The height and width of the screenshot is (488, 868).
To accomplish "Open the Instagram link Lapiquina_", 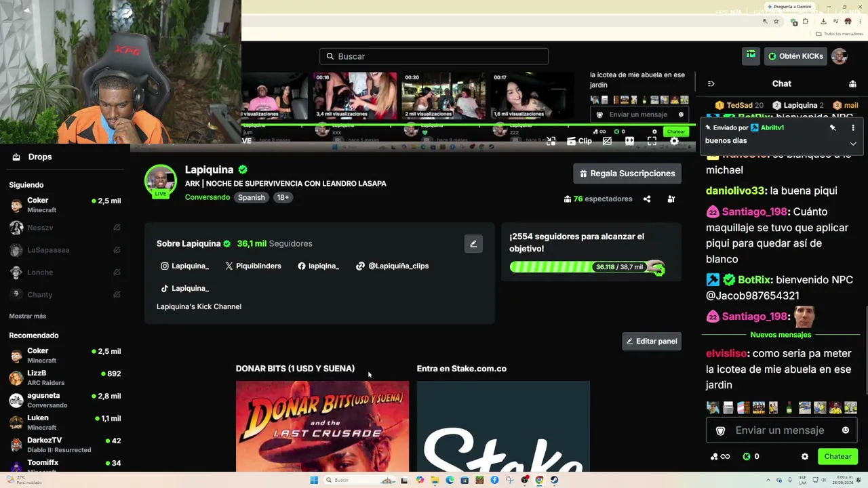I will tap(184, 266).
